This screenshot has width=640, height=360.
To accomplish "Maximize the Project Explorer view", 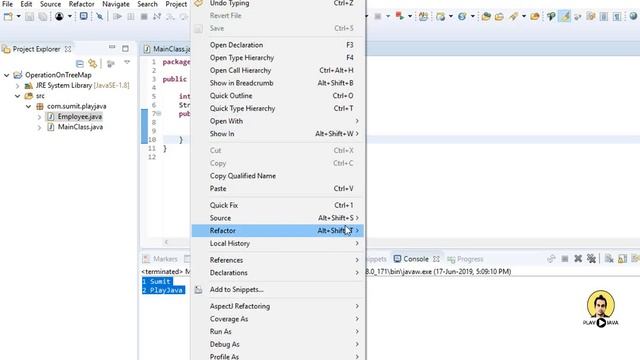I will (x=125, y=49).
